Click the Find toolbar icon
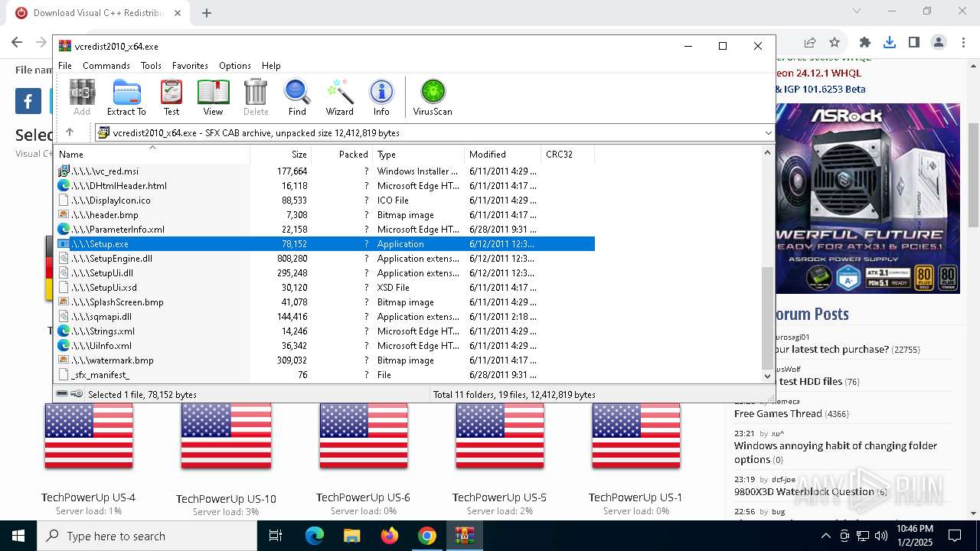Image resolution: width=980 pixels, height=551 pixels. click(x=297, y=97)
